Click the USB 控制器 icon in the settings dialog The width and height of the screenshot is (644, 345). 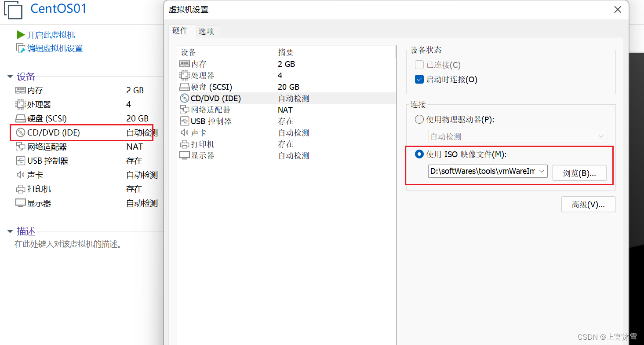[185, 121]
